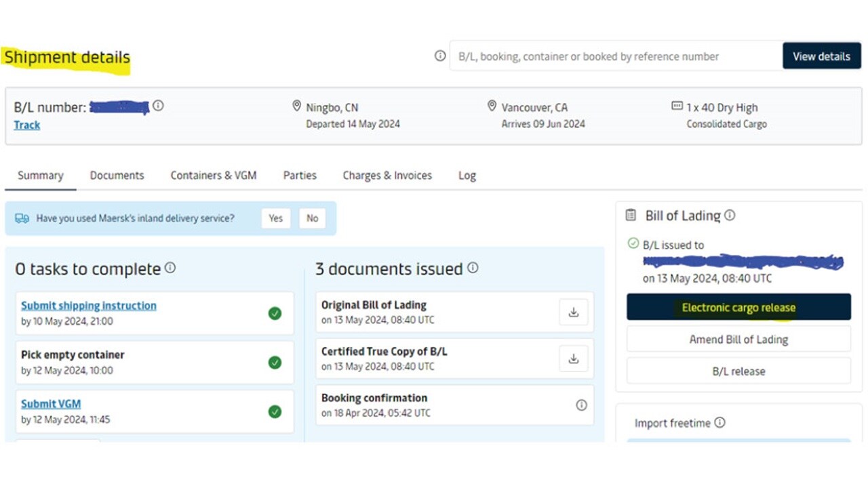This screenshot has width=868, height=488.
Task: Click info icon beside Booking confirmation
Action: (x=581, y=405)
